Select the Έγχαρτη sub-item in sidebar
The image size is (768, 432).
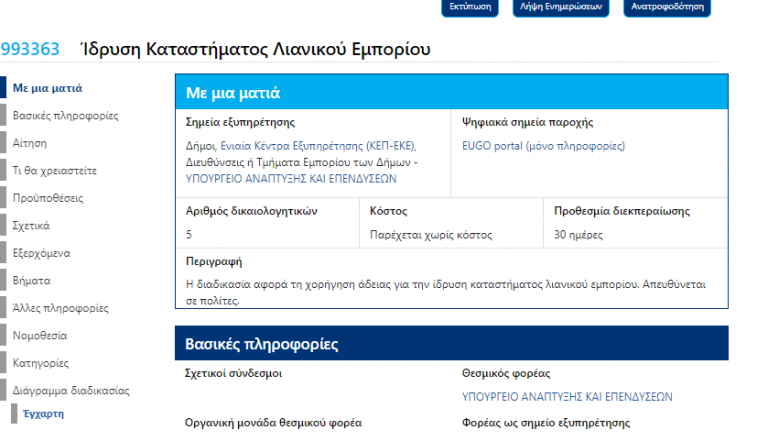point(43,413)
